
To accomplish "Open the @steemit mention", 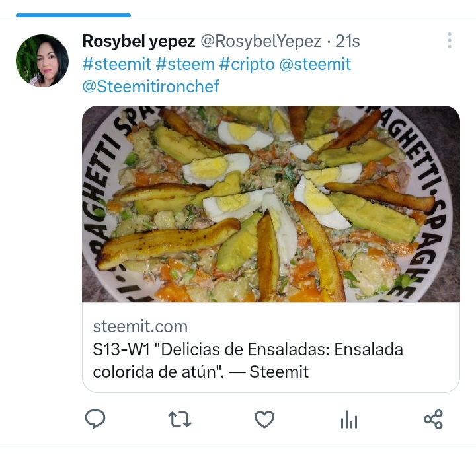I will [315, 64].
